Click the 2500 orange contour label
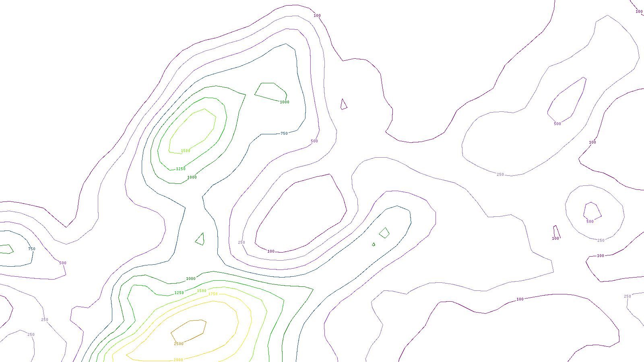Image resolution: width=644 pixels, height=362 pixels. point(179,343)
